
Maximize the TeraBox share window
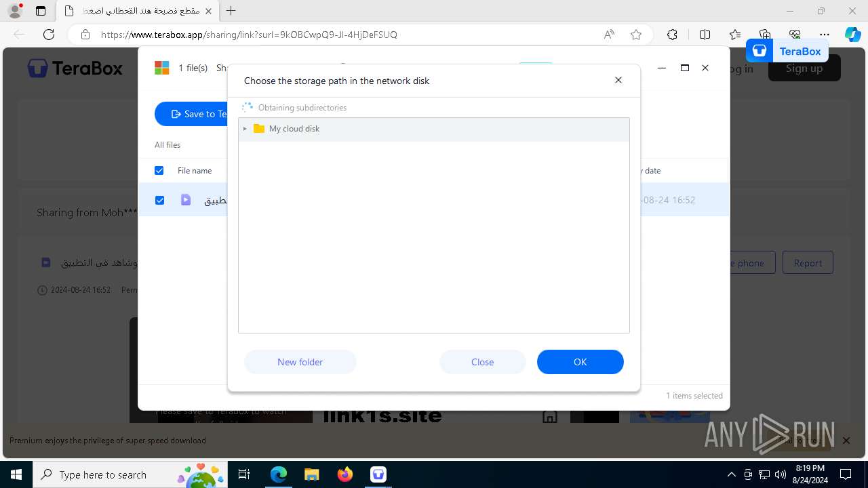685,68
